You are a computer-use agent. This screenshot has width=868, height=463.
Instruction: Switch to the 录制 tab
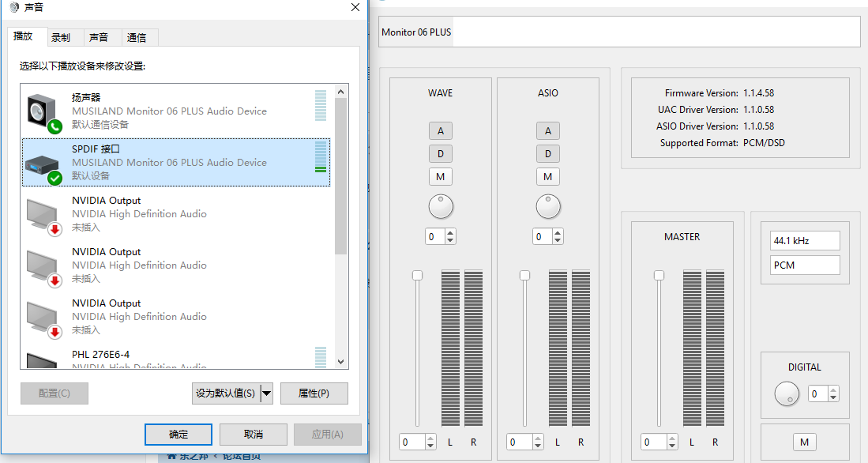61,37
